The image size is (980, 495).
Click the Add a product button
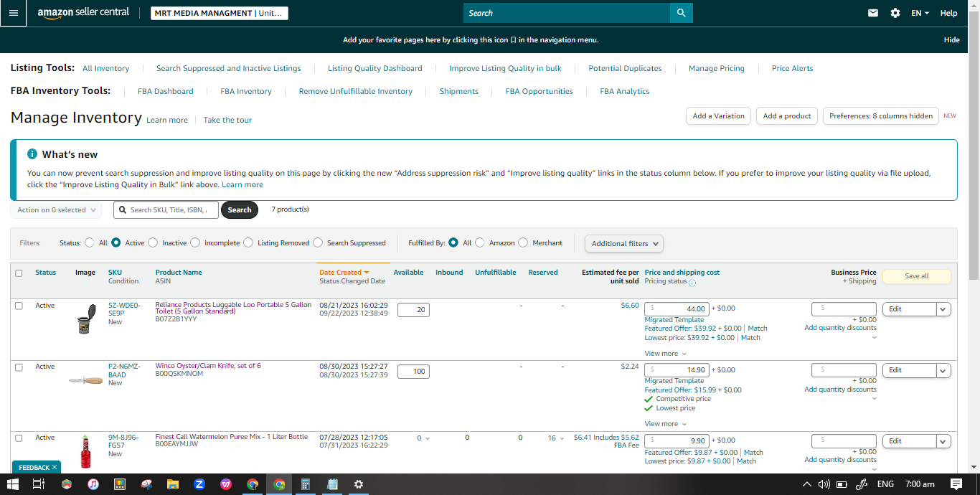click(x=787, y=115)
